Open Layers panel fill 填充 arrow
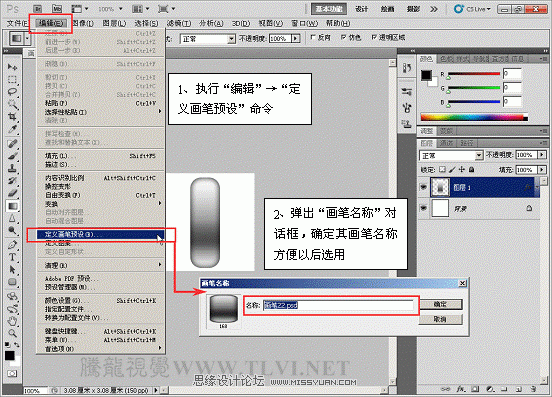This screenshot has width=552, height=397. point(542,170)
